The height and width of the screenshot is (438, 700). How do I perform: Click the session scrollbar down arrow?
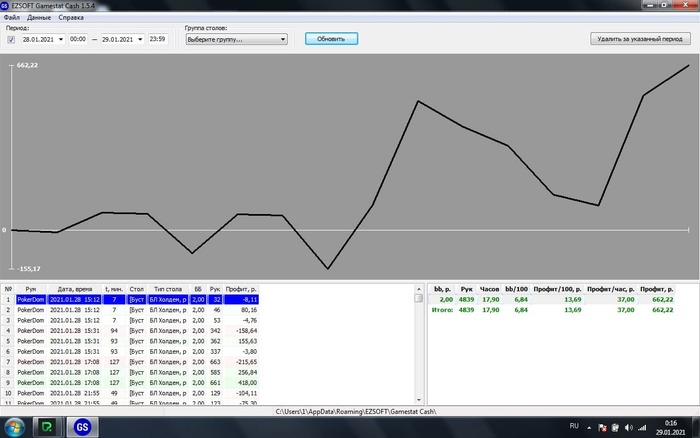(x=419, y=400)
